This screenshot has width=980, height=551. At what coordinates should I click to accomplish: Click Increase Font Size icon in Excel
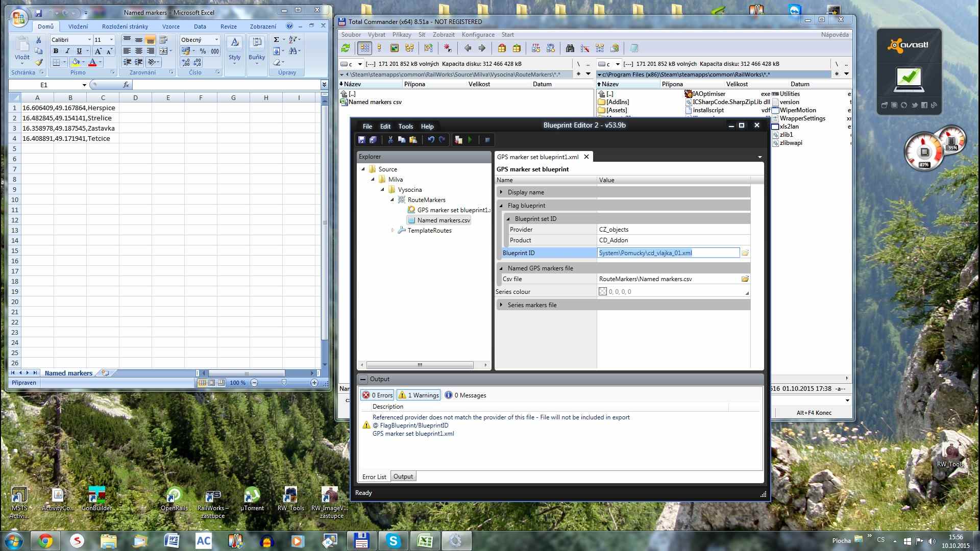point(98,51)
